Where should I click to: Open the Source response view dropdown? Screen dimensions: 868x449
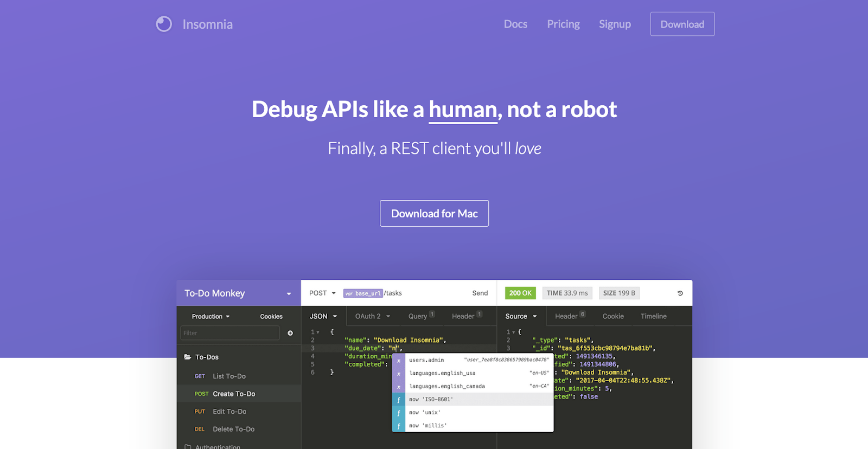tap(521, 316)
